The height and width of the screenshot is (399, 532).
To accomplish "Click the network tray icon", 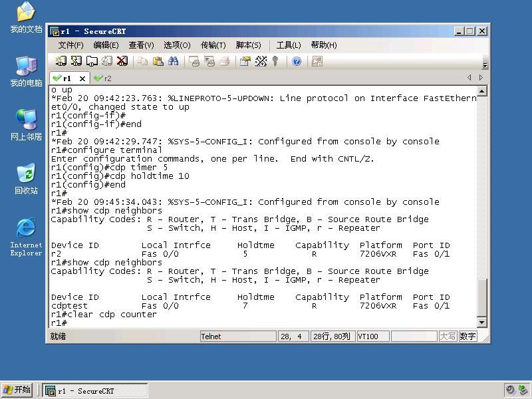I will [x=523, y=390].
